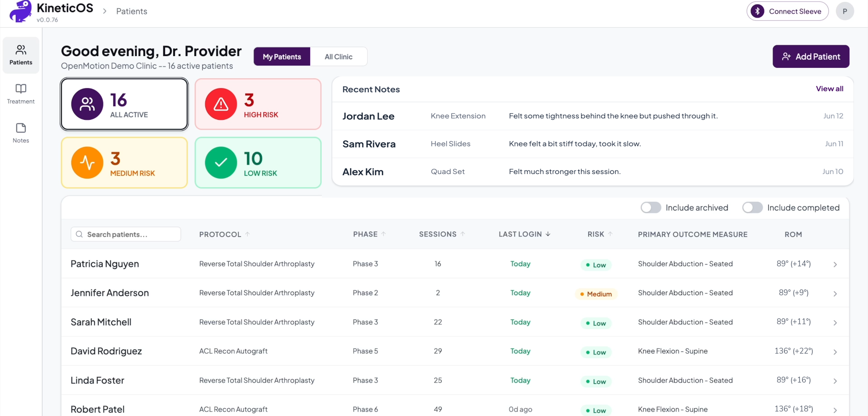
Task: Select patient name Linda Foster
Action: (98, 380)
